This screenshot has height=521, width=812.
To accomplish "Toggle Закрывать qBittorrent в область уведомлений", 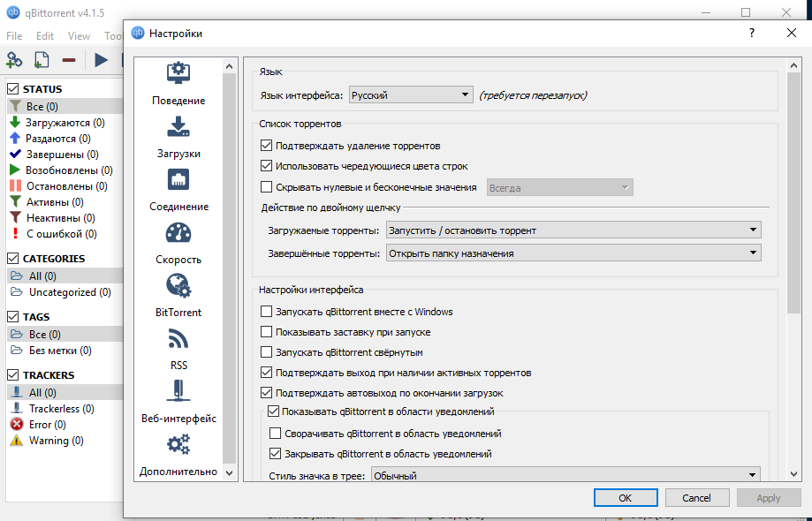I will [x=276, y=454].
